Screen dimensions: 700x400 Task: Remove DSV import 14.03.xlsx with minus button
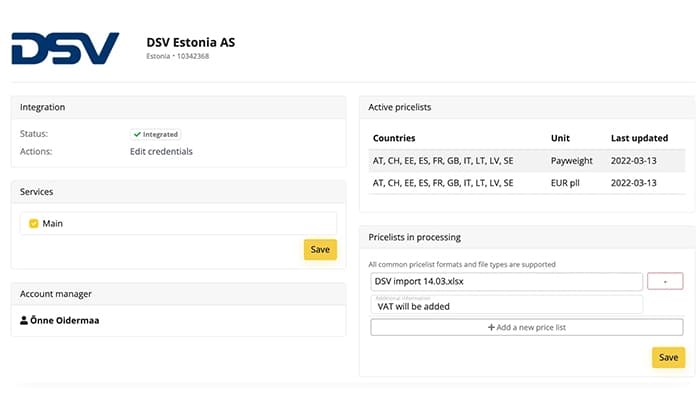click(x=665, y=282)
